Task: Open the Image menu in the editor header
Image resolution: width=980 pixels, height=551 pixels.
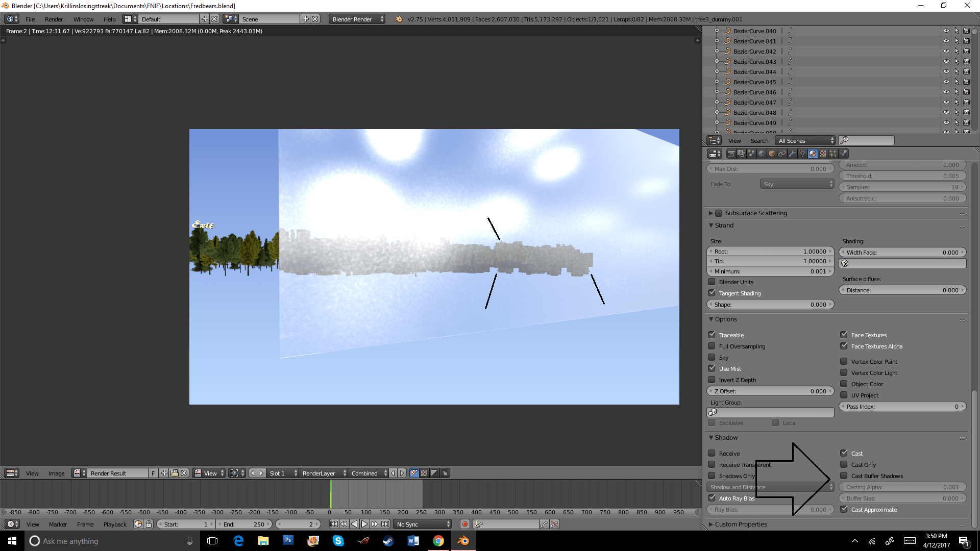Action: coord(56,473)
